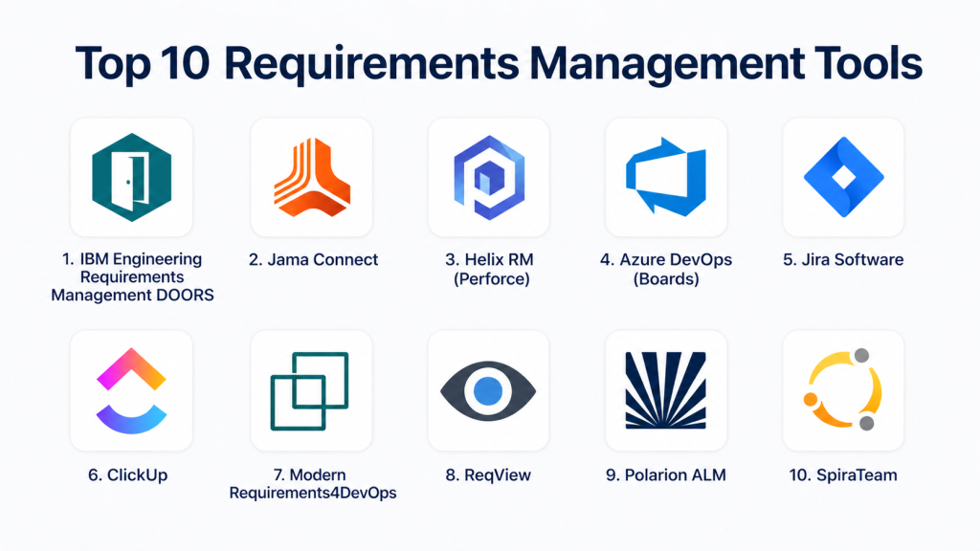Click the '9. Polarion ALM' caption
The image size is (980, 551).
667,474
